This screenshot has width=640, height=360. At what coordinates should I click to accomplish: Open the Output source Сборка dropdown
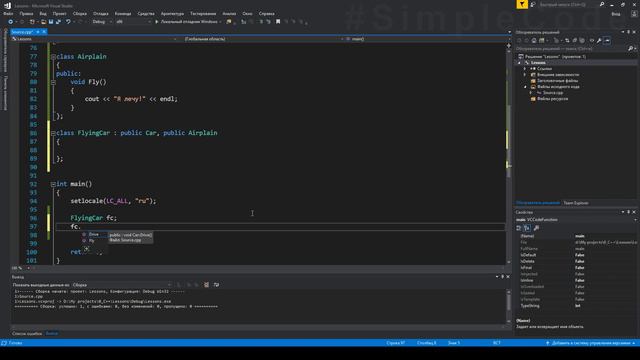click(x=122, y=285)
